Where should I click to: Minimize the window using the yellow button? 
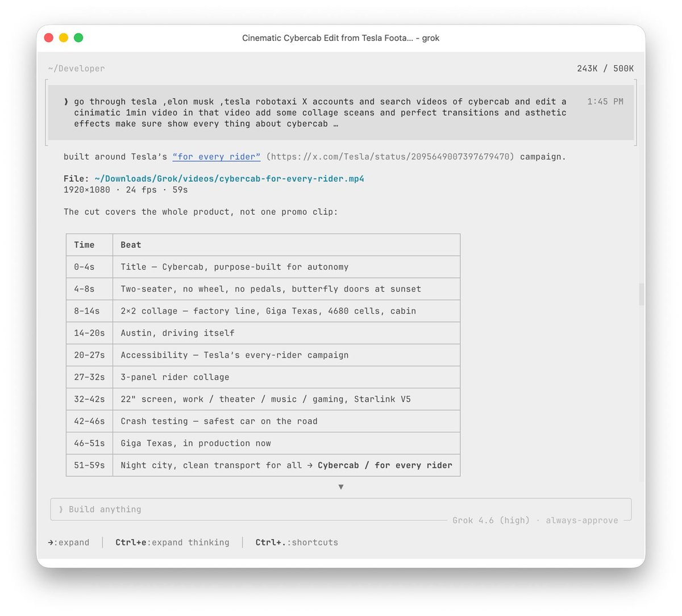[64, 38]
